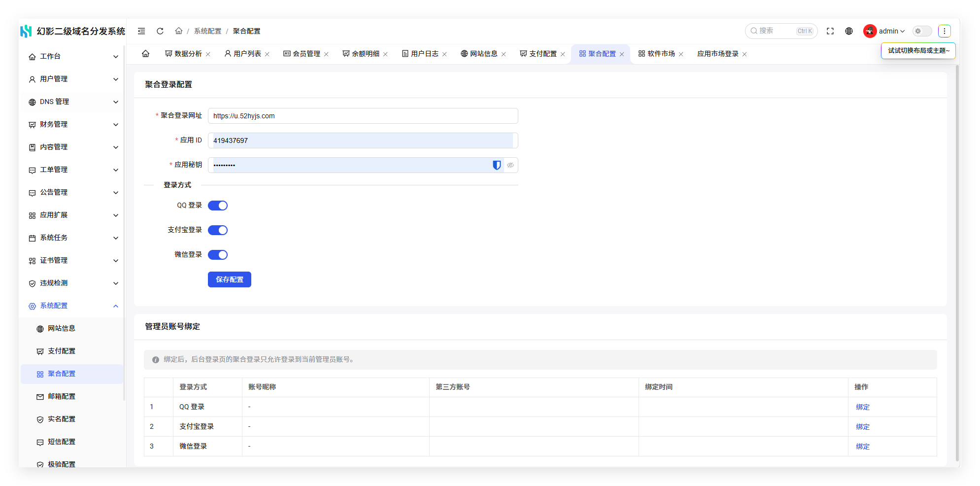Screen dimensions: 980x486
Task: Expand 工单管理 sidebar menu
Action: pos(73,170)
